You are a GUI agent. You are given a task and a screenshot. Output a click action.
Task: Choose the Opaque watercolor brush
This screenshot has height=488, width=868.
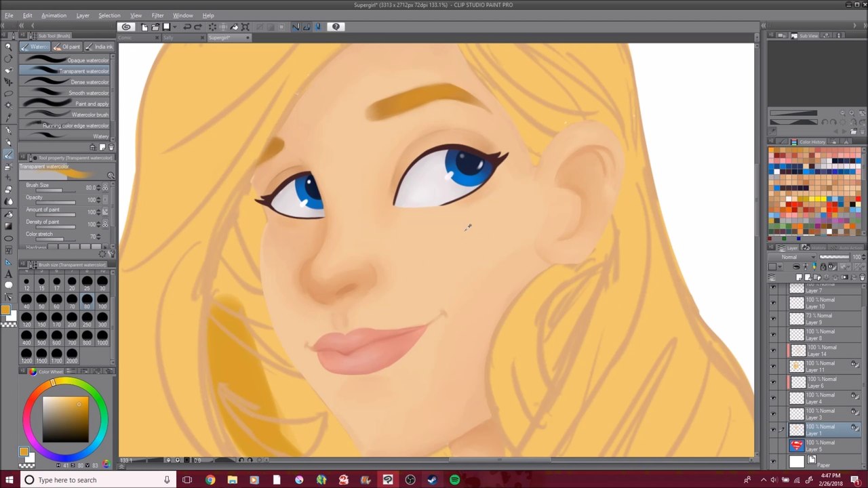coord(65,60)
